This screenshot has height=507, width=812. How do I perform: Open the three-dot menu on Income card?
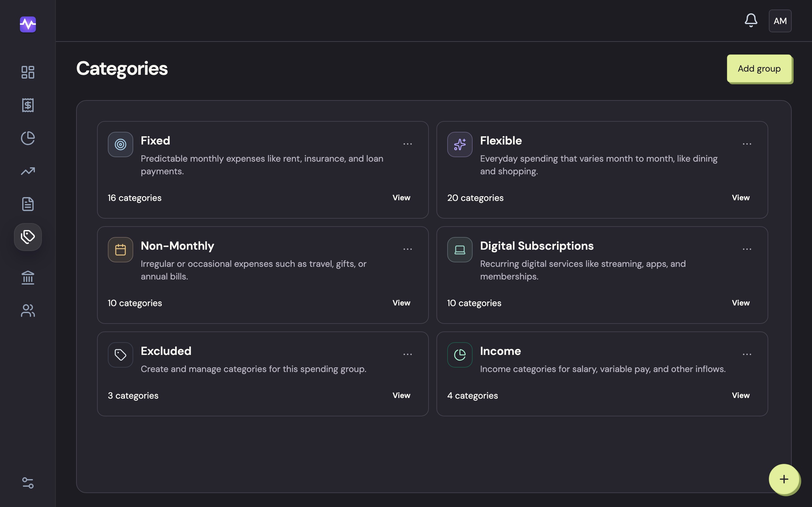(x=747, y=355)
